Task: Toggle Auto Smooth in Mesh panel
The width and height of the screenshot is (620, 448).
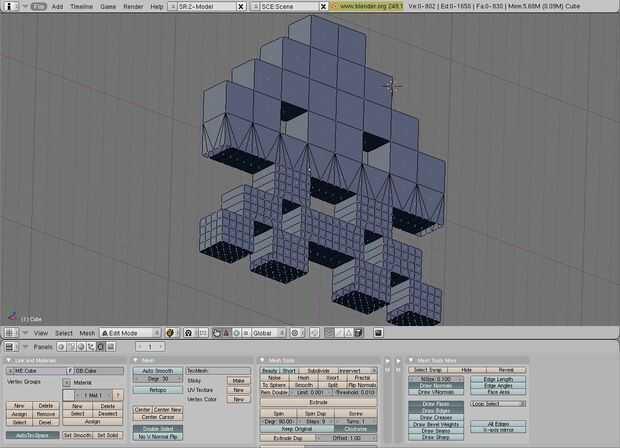Action: click(x=158, y=371)
